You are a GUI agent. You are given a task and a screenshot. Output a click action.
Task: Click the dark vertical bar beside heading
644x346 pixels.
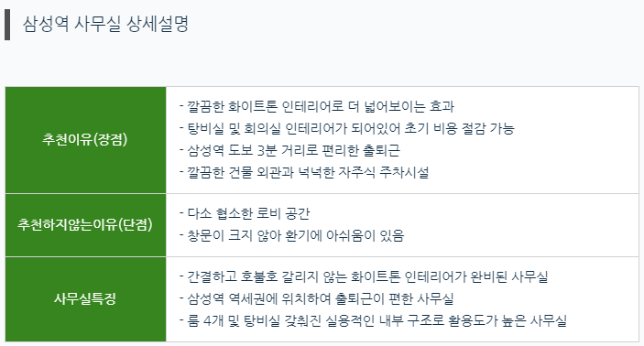coord(7,25)
